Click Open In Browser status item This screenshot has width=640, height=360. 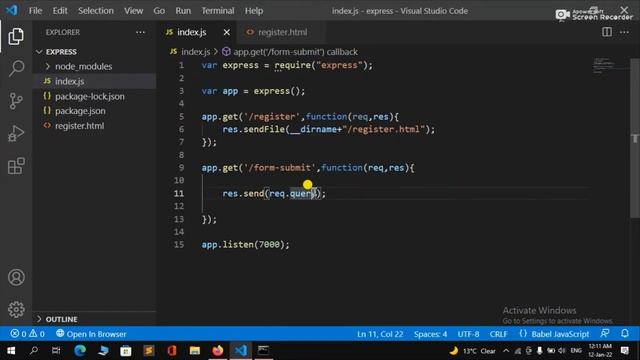point(91,334)
